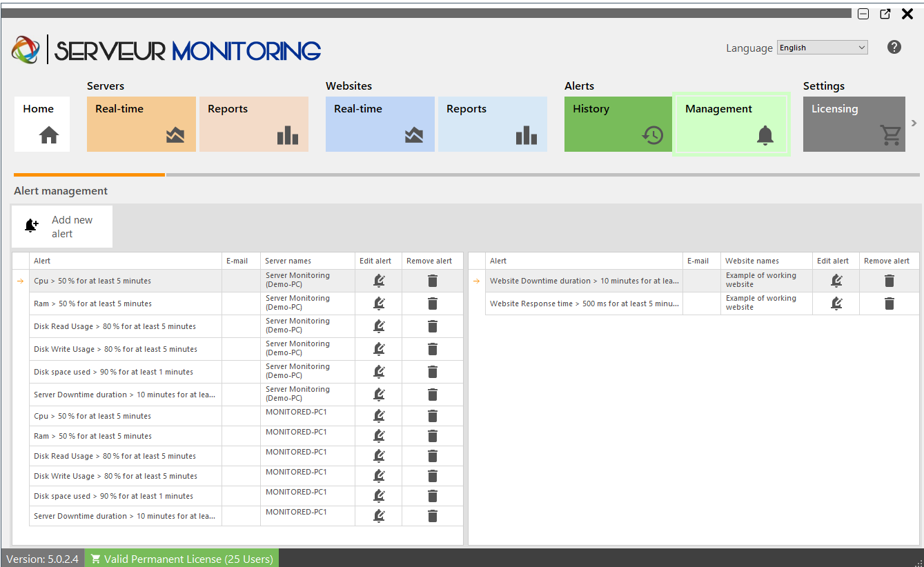Select 'Website Response time > 500 ms' row text
Viewport: 924px width, 567px height.
584,304
